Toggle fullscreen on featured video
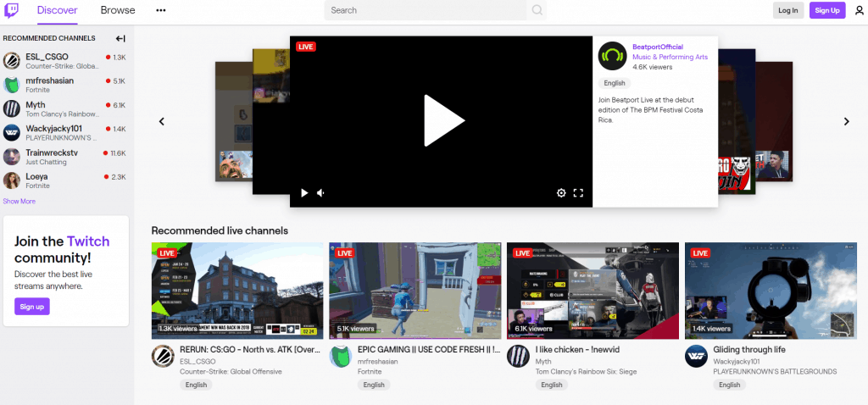The height and width of the screenshot is (405, 868). (x=578, y=192)
